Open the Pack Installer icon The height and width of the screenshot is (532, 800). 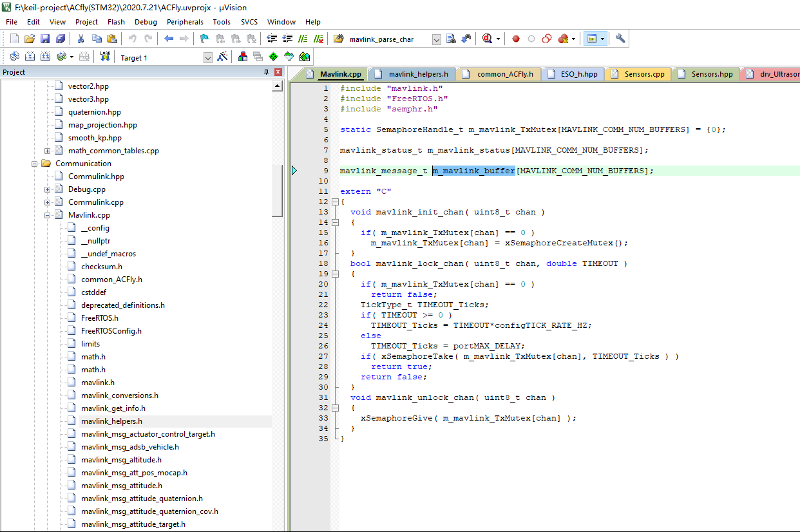tap(305, 57)
